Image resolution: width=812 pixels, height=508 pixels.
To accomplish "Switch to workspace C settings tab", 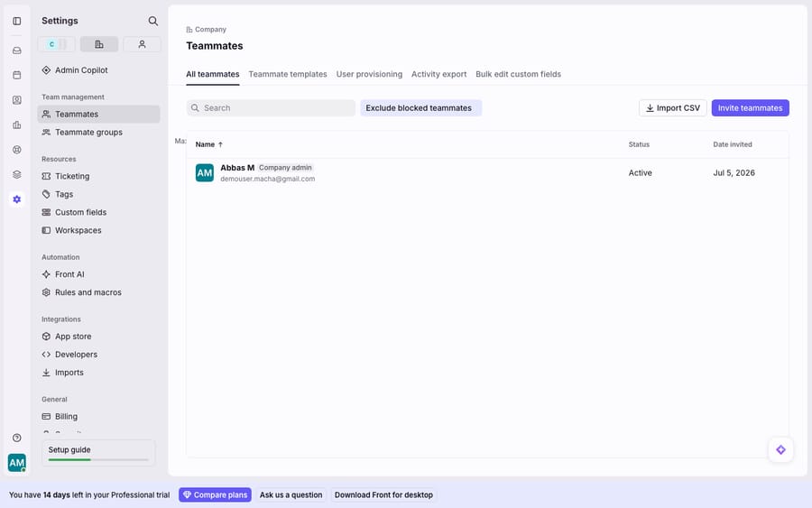I will pos(56,44).
